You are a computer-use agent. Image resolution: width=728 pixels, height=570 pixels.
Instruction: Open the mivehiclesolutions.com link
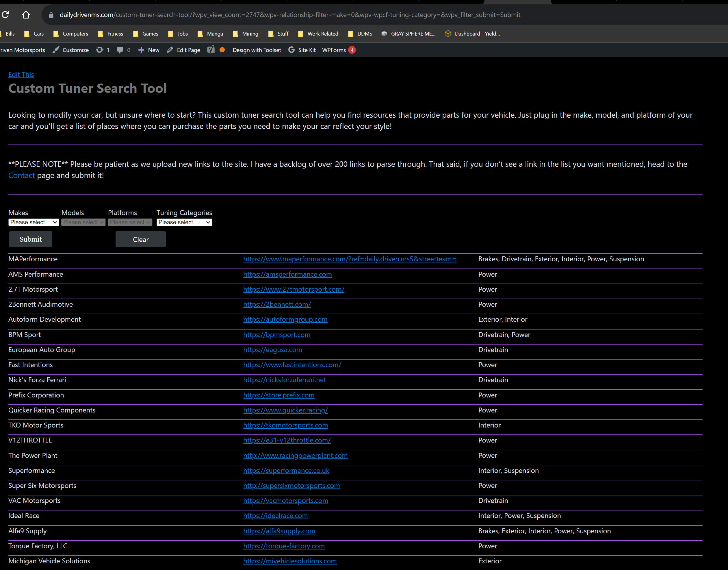[x=290, y=561]
